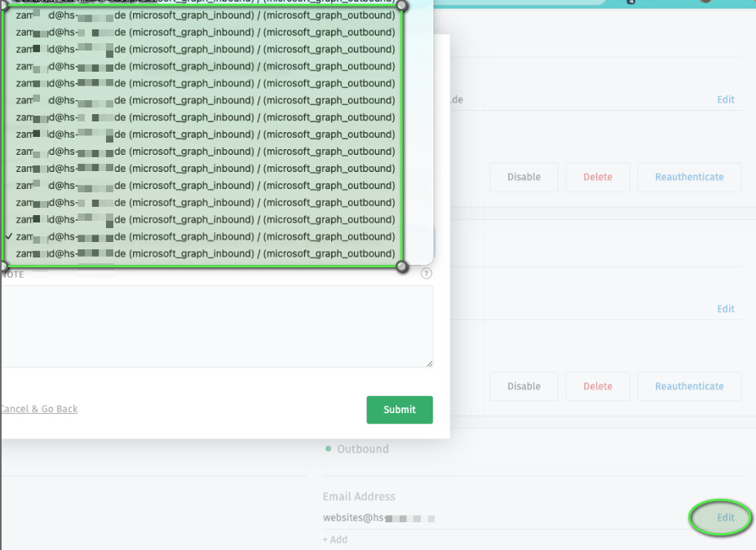756x550 pixels.
Task: Click the bottom-left handle of the green highlight
Action: tap(2, 266)
